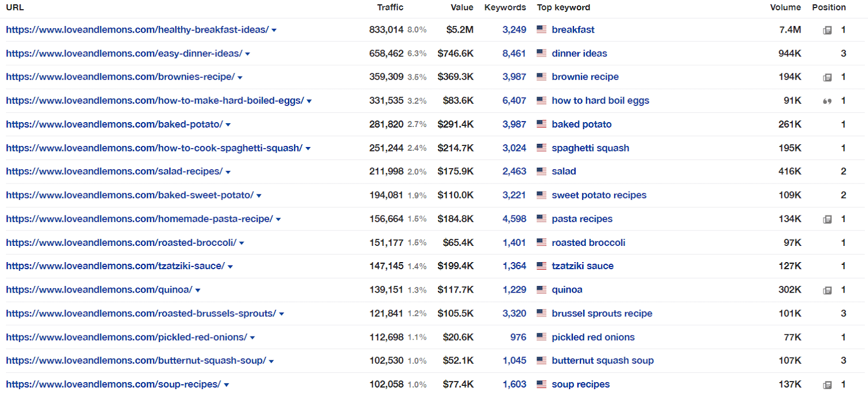Sort by Keywords column header

(x=505, y=7)
